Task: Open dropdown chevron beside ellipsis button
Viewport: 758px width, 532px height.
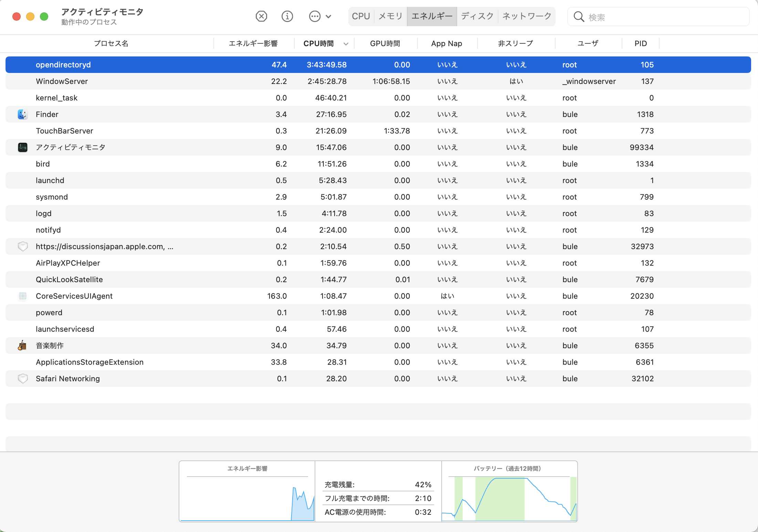Action: coord(328,16)
